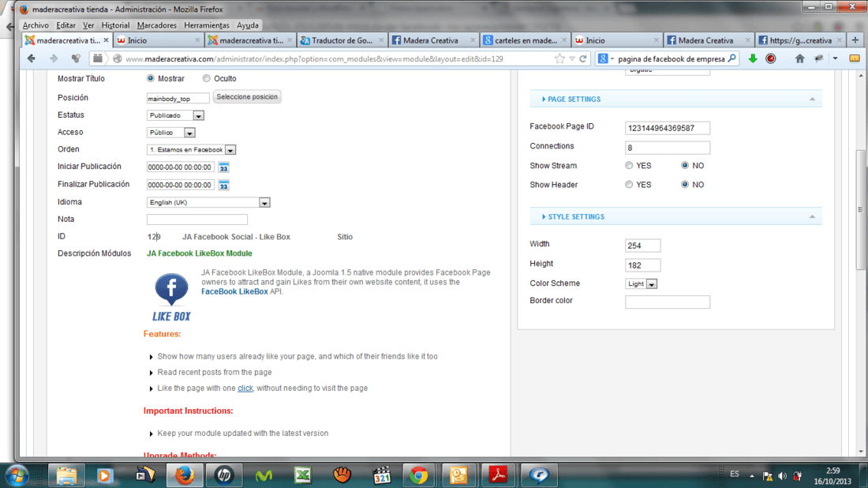Reload the page with the refresh icon
This screenshot has width=868, height=488.
[x=583, y=58]
